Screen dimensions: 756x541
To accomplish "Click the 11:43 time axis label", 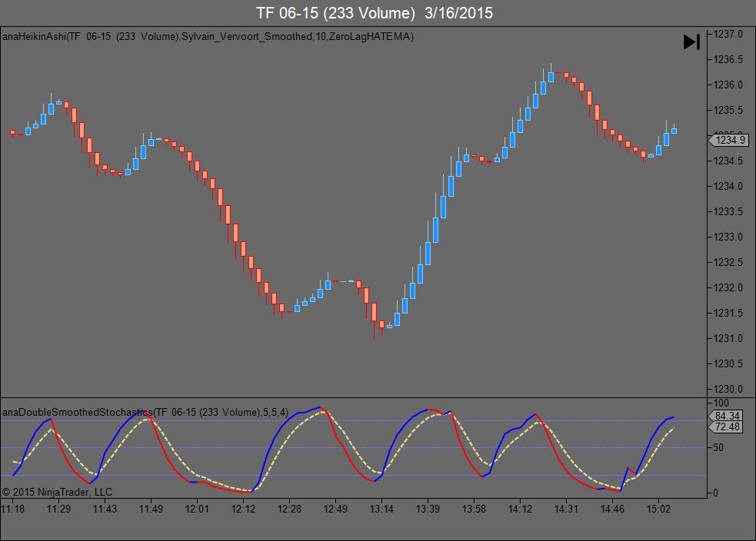I will click(x=105, y=509).
